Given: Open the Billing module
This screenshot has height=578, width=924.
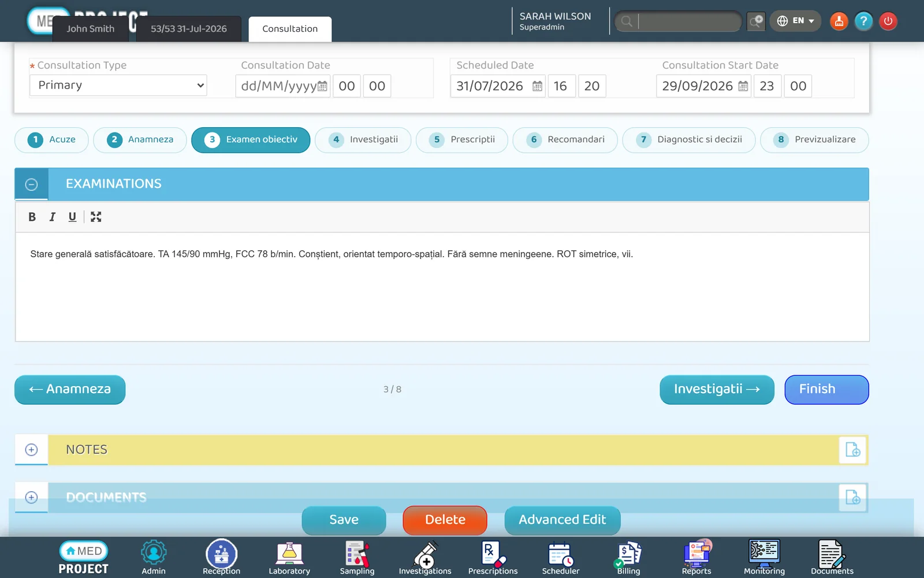Looking at the screenshot, I should (x=628, y=558).
